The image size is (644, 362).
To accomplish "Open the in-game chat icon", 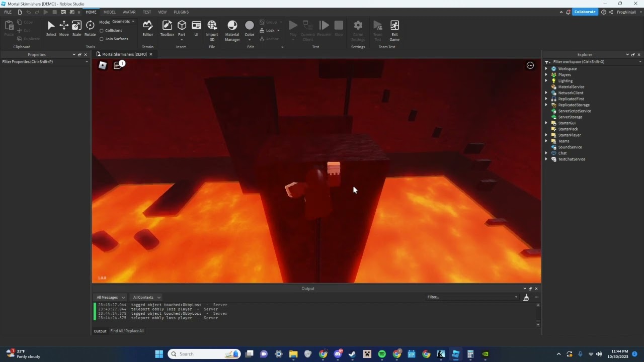I will coord(118,65).
